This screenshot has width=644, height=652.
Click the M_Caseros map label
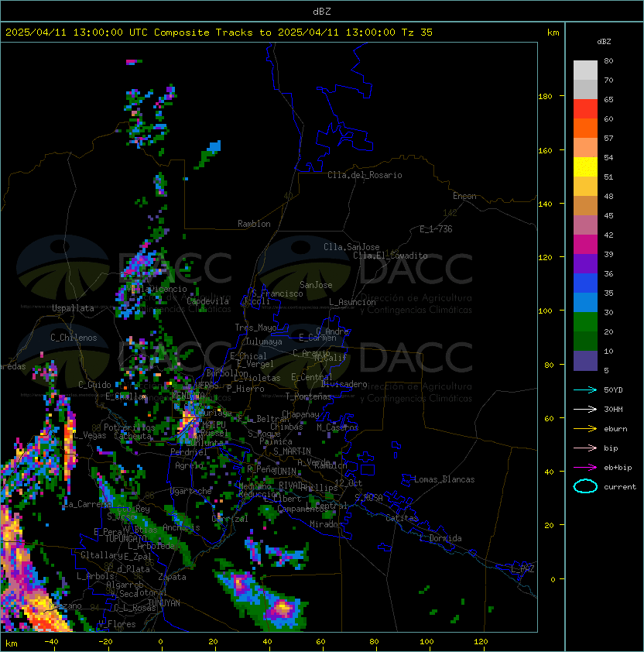(x=337, y=427)
